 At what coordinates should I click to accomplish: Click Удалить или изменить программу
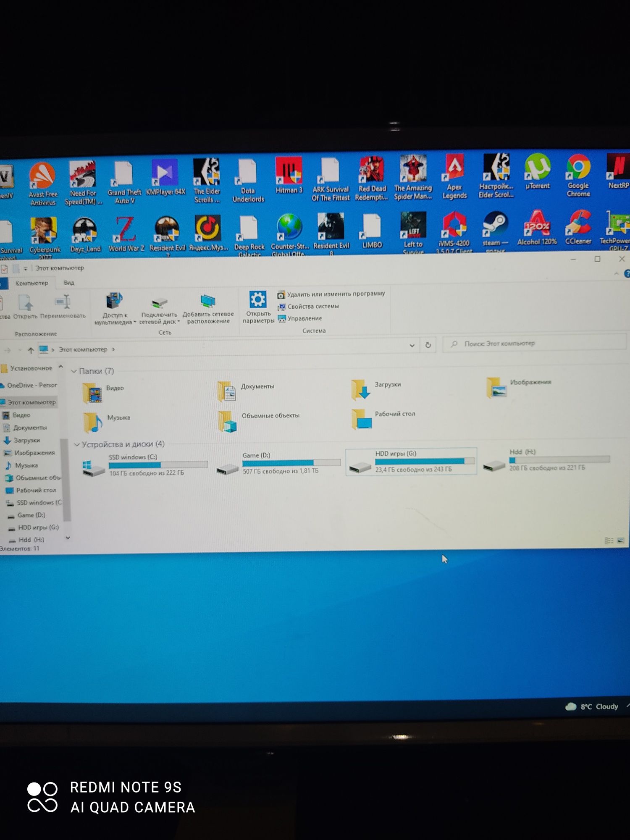pos(331,294)
